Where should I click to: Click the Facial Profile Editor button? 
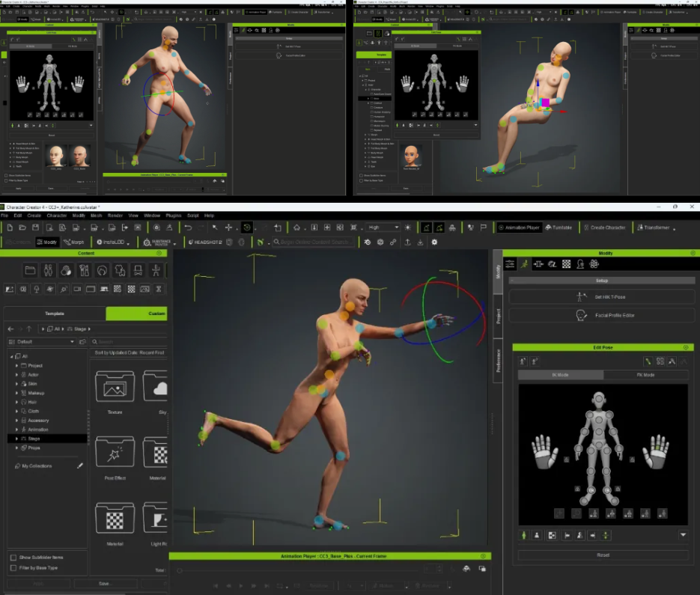(599, 315)
